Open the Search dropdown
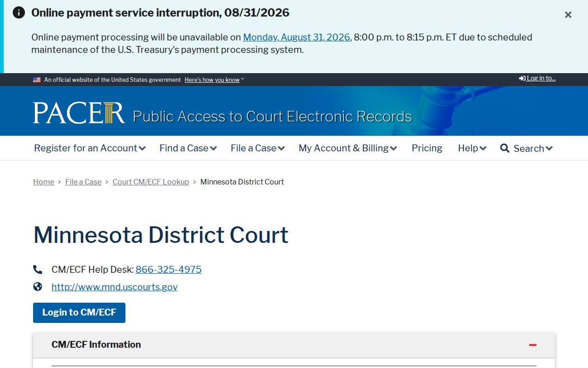Image resolution: width=588 pixels, height=368 pixels. 533,149
